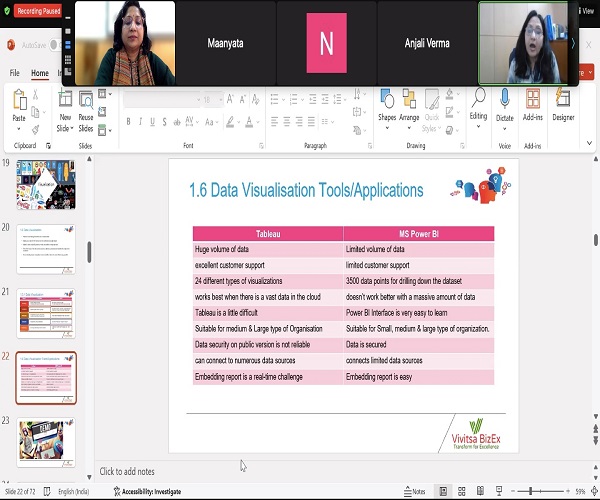
Task: Clear all formatting icon
Action: coord(256,99)
